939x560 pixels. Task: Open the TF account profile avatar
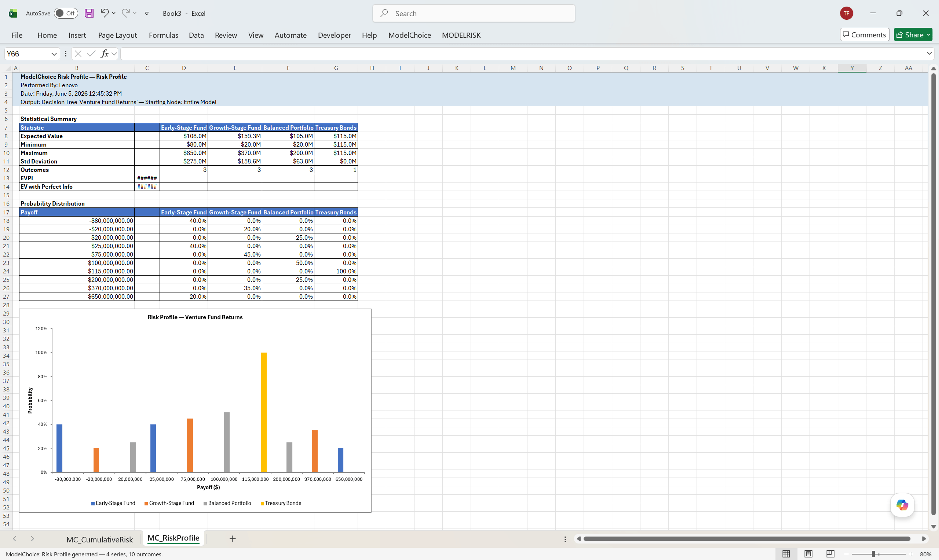point(847,13)
